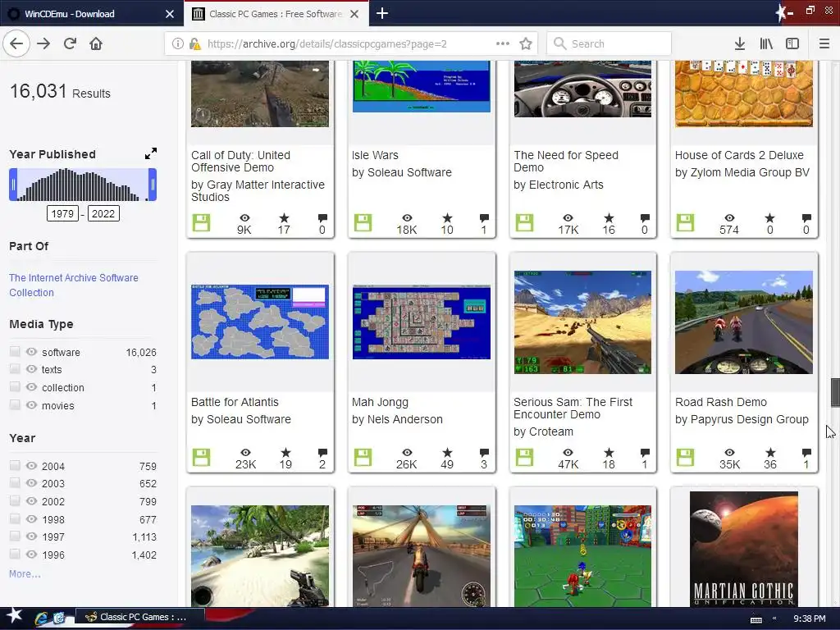The width and height of the screenshot is (840, 630).
Task: Open the Mah Jongg tile board thumbnail
Action: click(x=421, y=322)
